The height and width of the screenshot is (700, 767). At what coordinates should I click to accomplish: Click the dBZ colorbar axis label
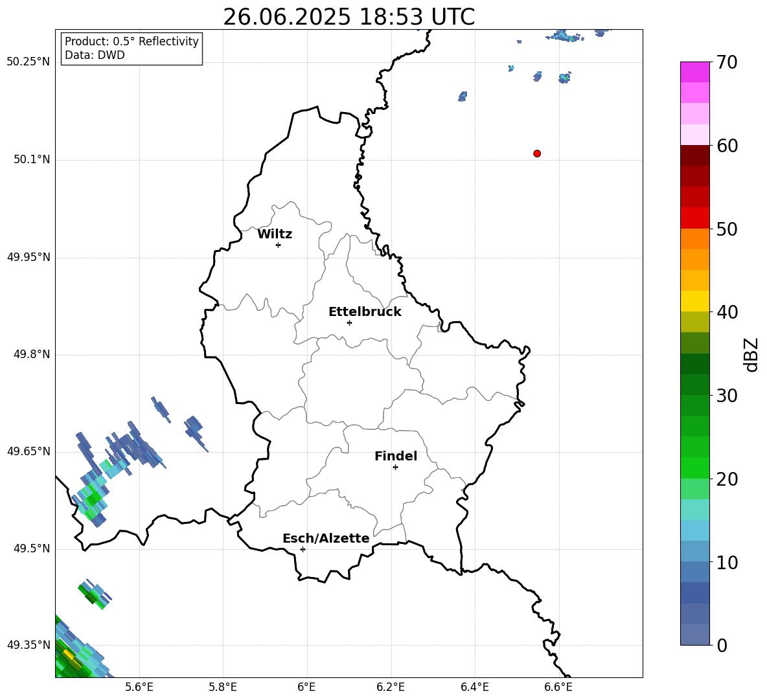750,354
